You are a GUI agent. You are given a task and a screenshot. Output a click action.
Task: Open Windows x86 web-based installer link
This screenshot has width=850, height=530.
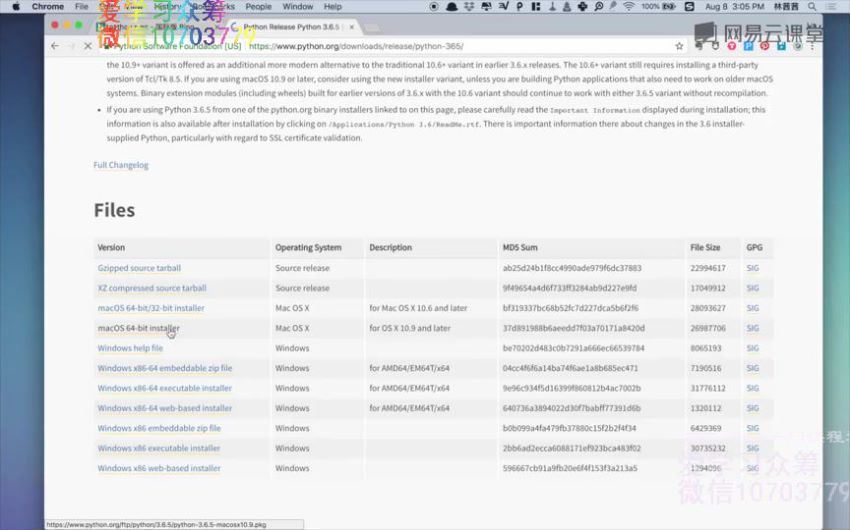coord(159,468)
